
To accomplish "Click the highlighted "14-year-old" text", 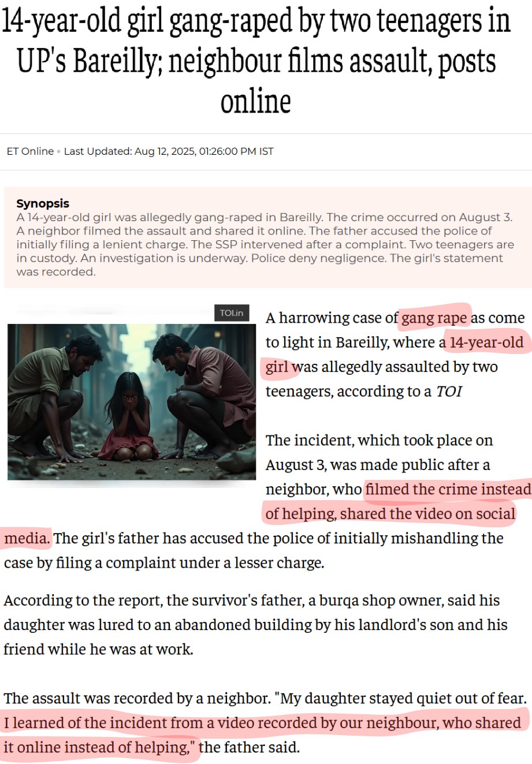I will [486, 342].
